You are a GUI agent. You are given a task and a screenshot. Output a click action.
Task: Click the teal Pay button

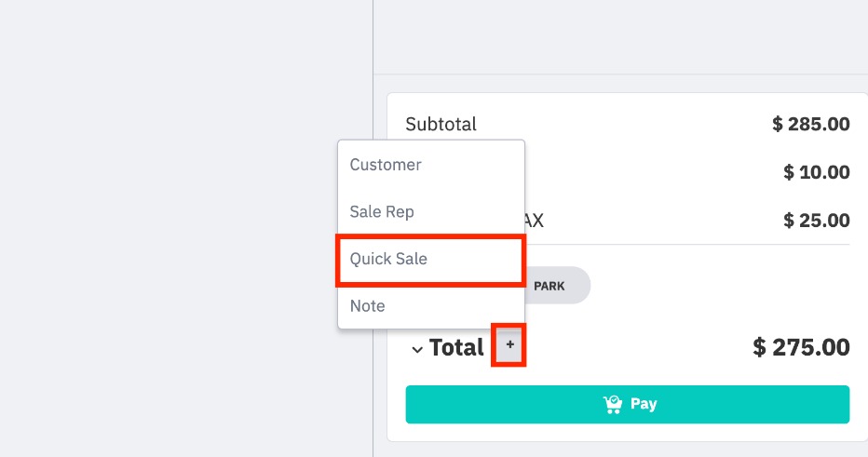627,405
